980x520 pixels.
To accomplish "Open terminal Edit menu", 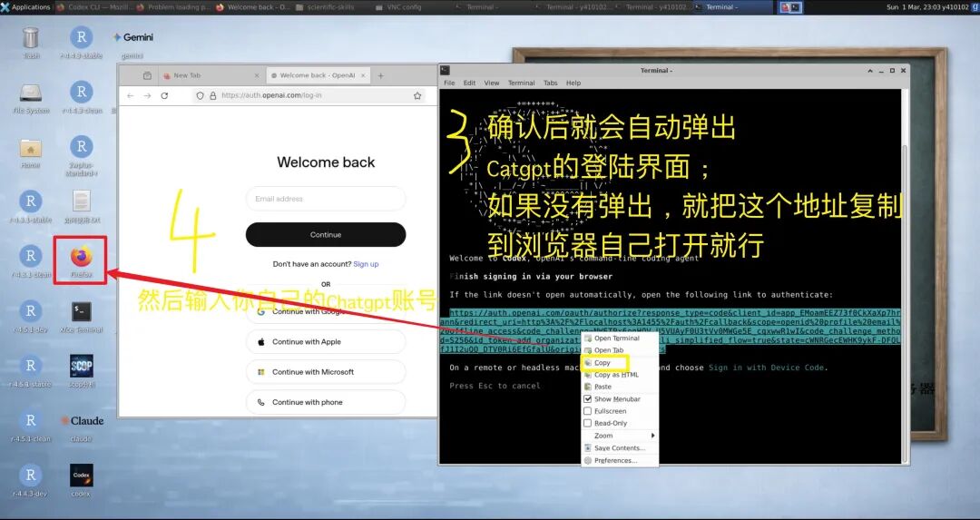I will [x=469, y=83].
